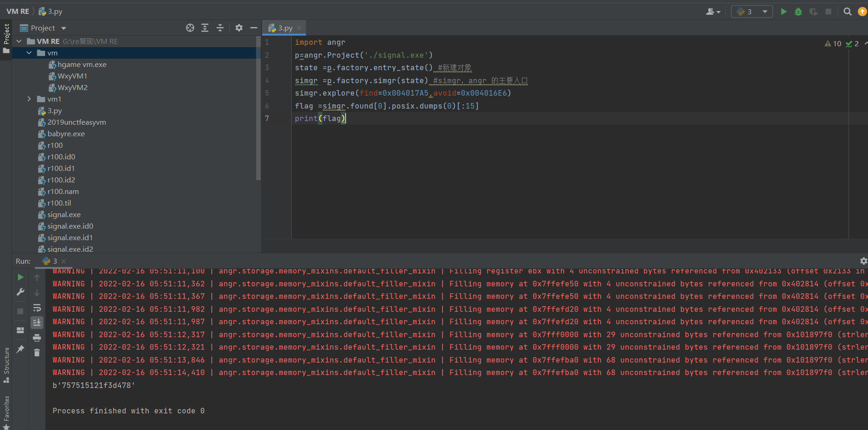
Task: Click the typo count indicator 2
Action: 852,43
